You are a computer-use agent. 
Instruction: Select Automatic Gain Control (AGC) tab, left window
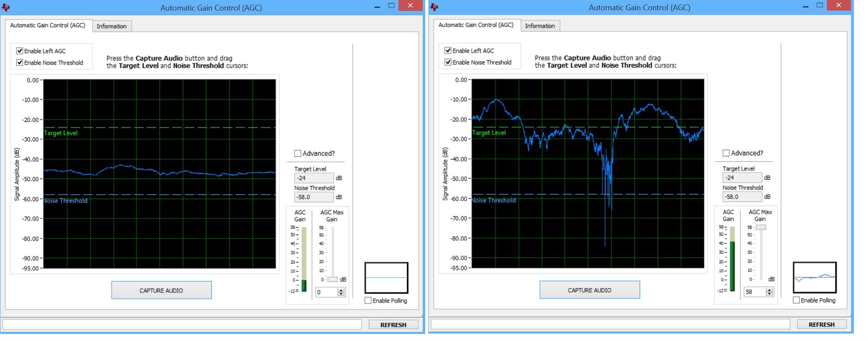click(48, 25)
